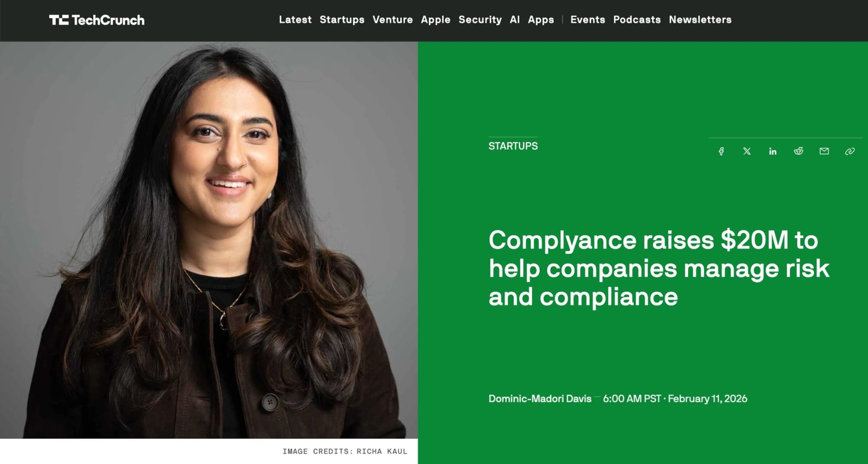
Task: Open author Dominic-Madori Davis profile
Action: (x=540, y=399)
